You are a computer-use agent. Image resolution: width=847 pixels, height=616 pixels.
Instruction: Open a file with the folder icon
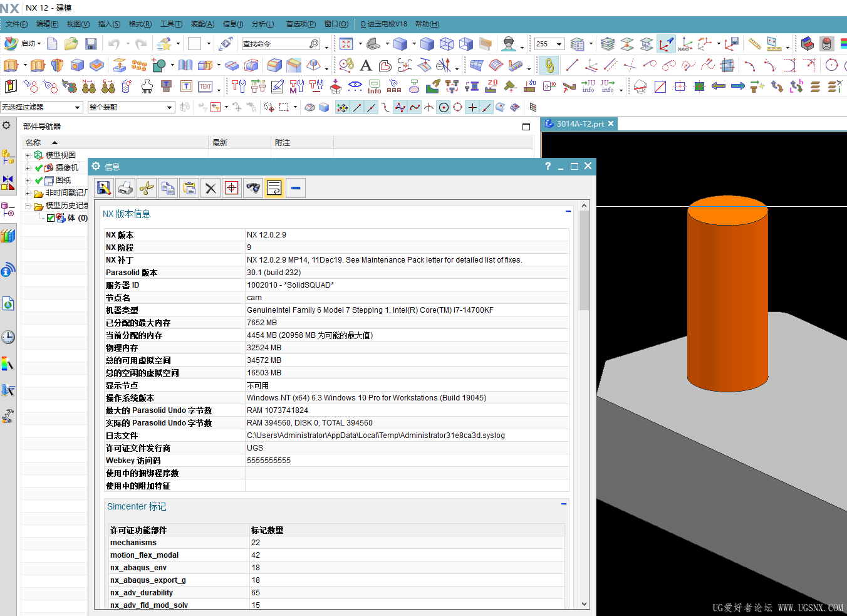click(x=71, y=43)
